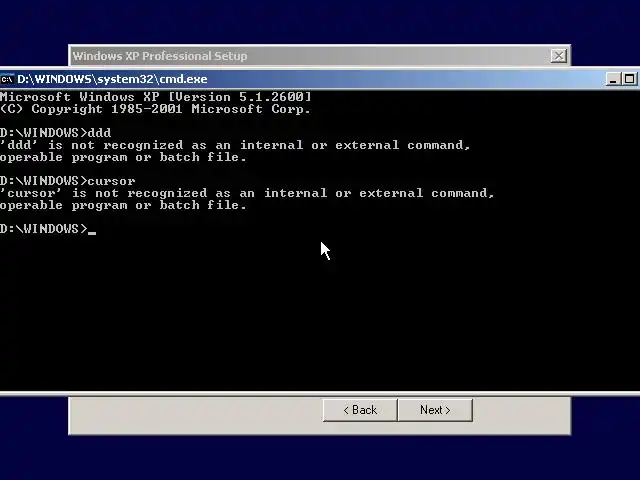640x480 pixels.
Task: Click the 'D:\WINDOWS>cursor' command line
Action: [x=67, y=181]
